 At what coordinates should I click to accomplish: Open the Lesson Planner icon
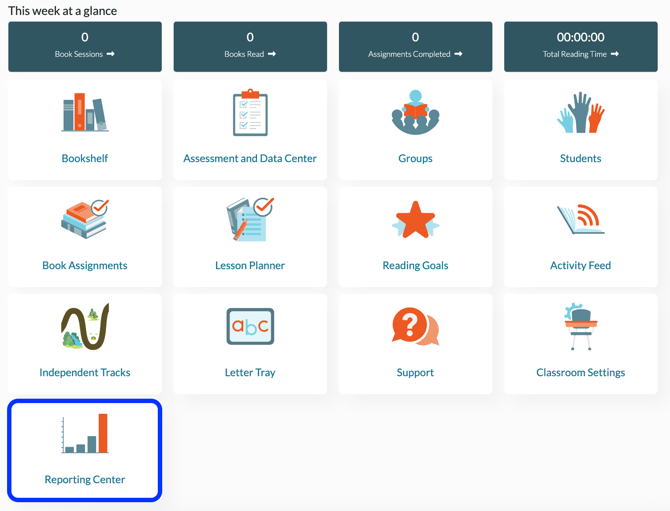pyautogui.click(x=250, y=219)
